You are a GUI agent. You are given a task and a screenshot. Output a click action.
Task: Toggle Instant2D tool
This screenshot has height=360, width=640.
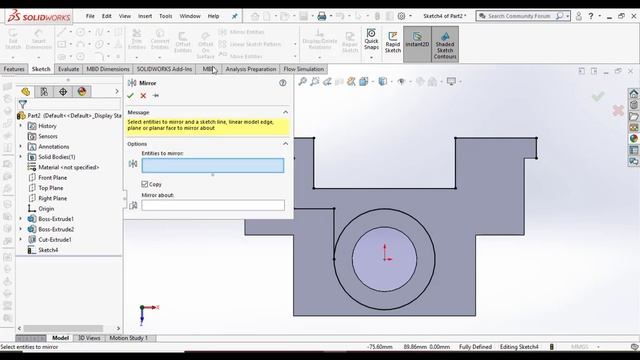417,44
